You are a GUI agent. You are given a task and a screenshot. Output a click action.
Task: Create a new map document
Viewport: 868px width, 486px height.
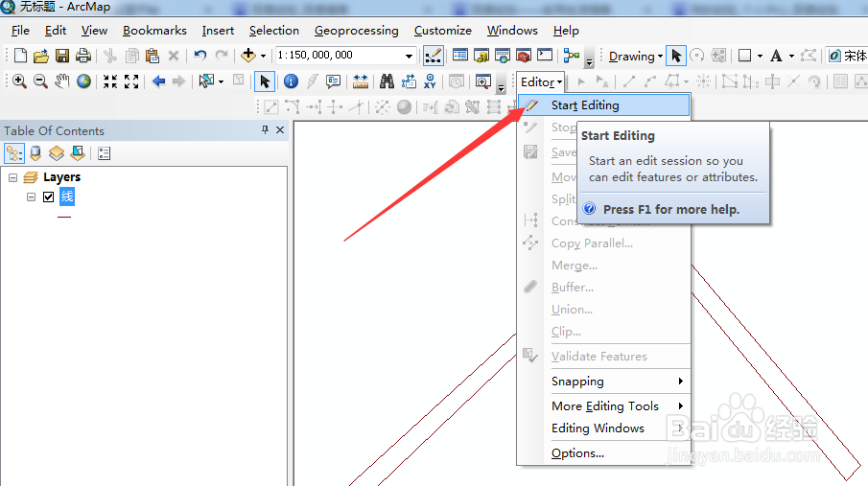click(x=20, y=56)
